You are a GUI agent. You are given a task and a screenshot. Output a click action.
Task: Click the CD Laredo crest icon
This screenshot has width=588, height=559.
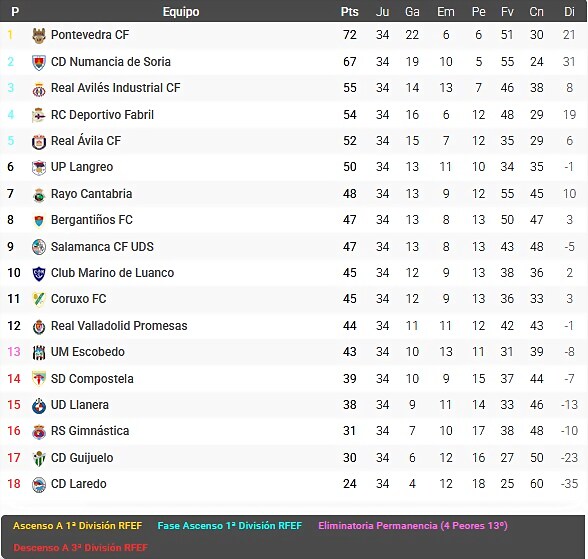coord(39,484)
